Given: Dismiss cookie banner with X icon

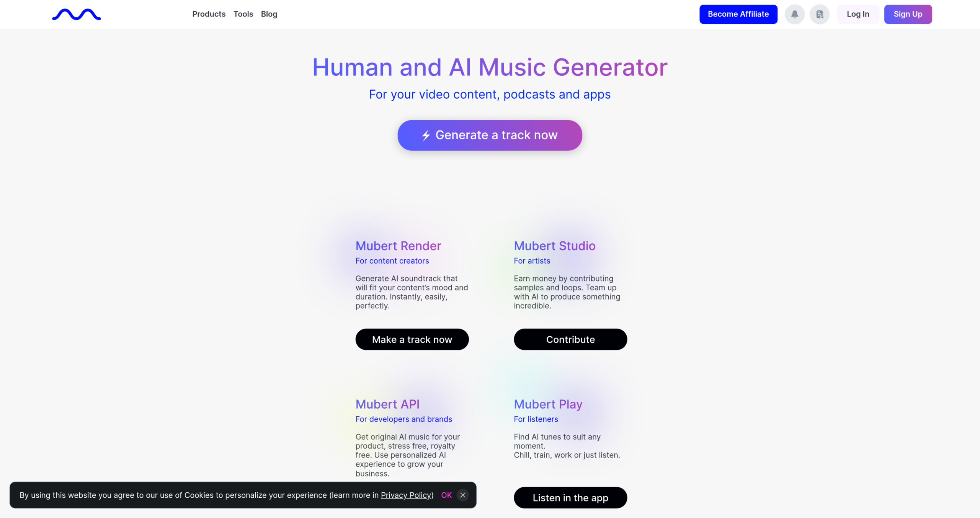Looking at the screenshot, I should click(462, 495).
